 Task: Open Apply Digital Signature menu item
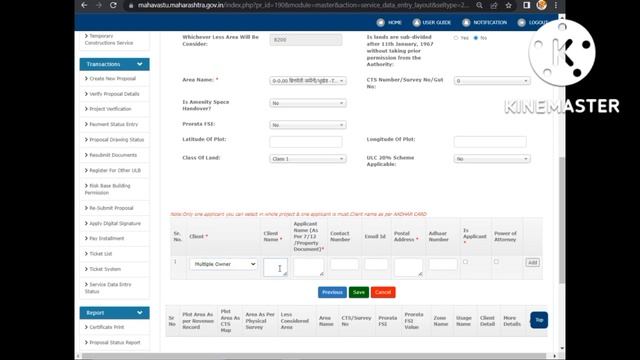point(114,223)
